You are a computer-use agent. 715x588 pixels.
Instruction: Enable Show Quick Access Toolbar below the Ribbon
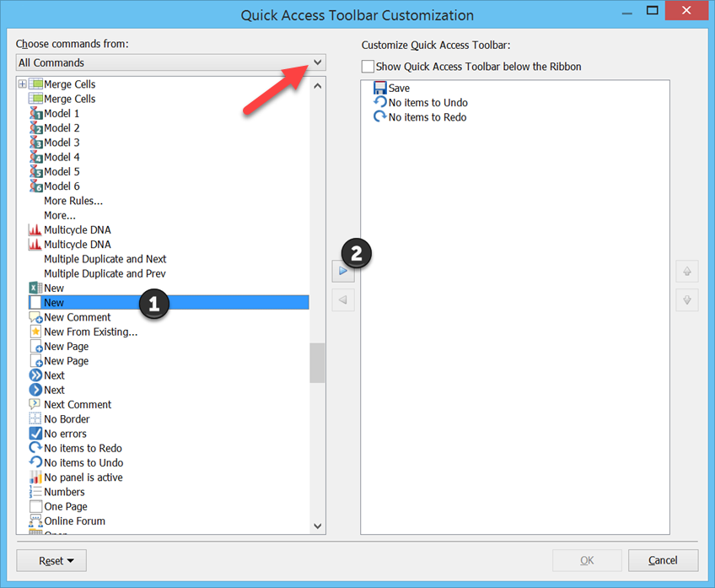(x=367, y=67)
